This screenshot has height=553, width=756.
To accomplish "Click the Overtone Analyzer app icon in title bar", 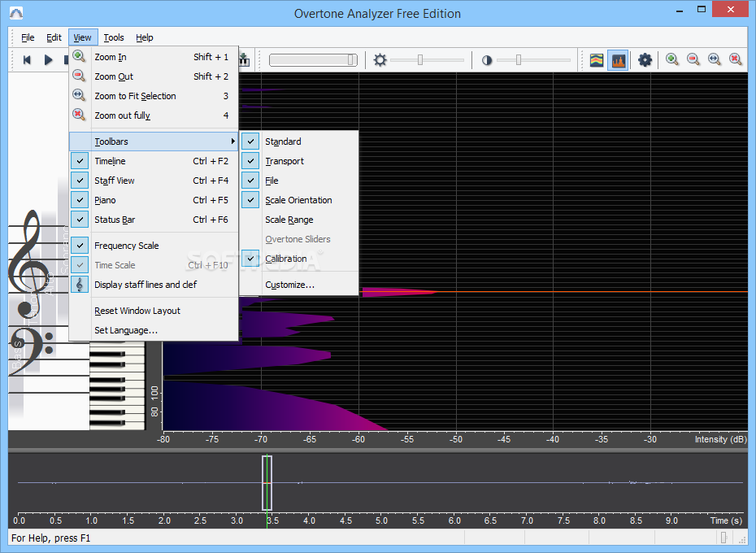I will (x=16, y=13).
